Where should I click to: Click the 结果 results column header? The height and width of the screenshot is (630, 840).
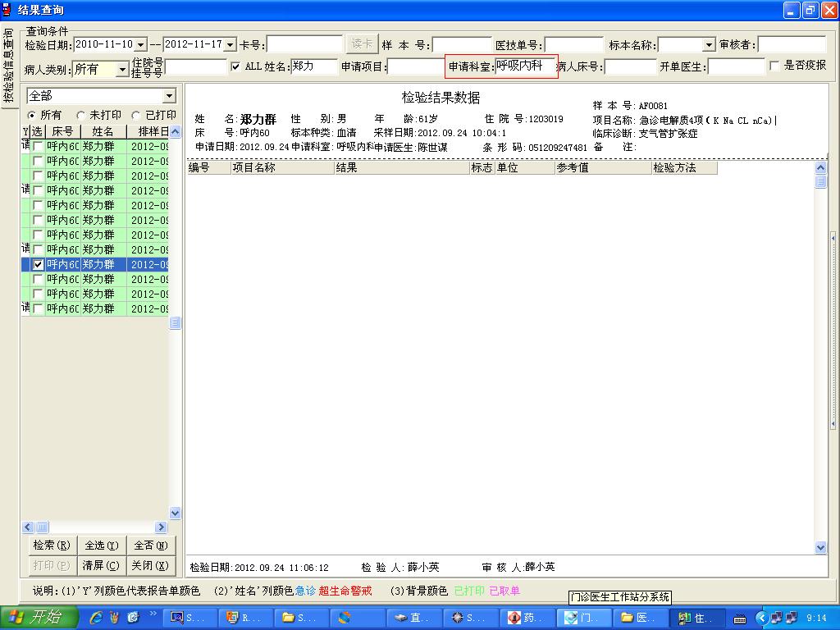coord(402,167)
